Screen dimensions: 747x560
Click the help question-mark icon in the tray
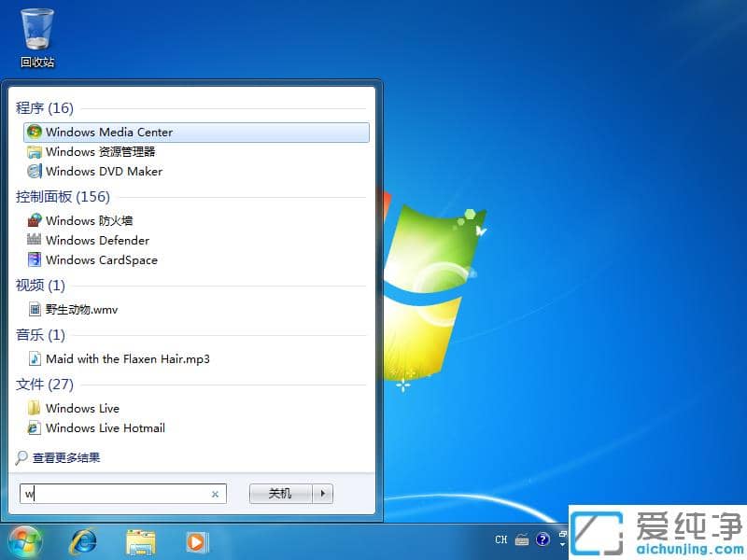pos(543,539)
